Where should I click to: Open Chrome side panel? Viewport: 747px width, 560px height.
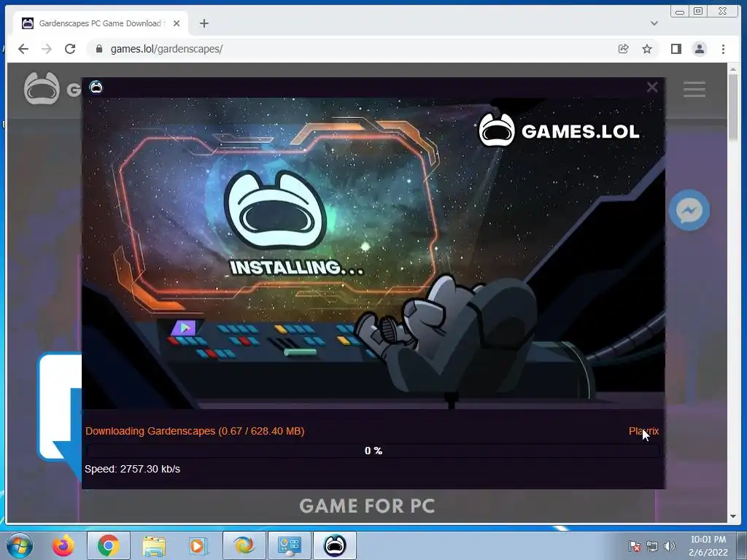tap(676, 49)
